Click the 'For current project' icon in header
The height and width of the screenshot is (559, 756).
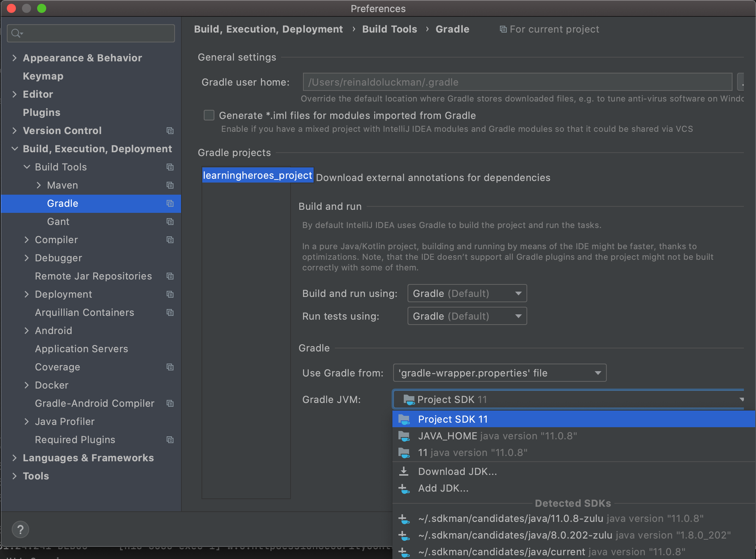coord(503,29)
